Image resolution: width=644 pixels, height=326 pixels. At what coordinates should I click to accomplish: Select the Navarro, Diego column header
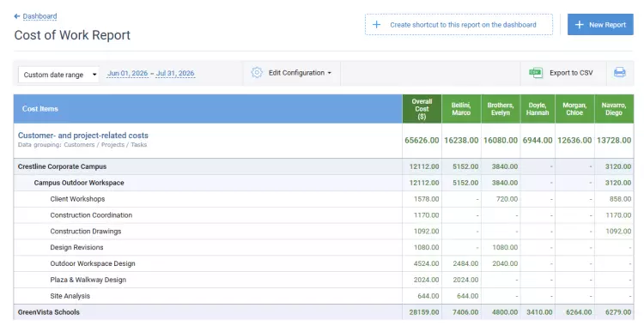(614, 109)
